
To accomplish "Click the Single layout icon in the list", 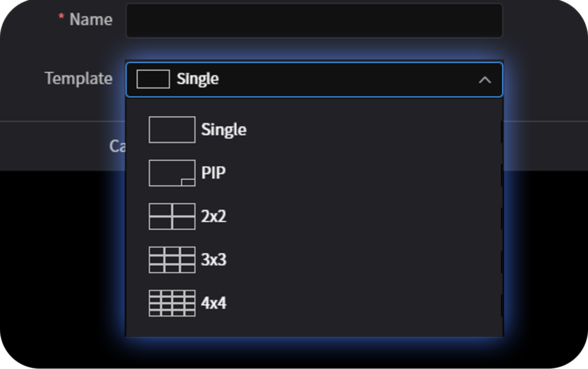I will point(172,130).
